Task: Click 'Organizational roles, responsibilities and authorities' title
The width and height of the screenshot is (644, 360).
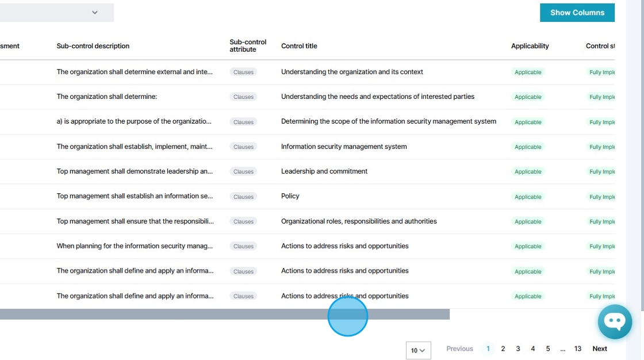Action: [x=359, y=221]
